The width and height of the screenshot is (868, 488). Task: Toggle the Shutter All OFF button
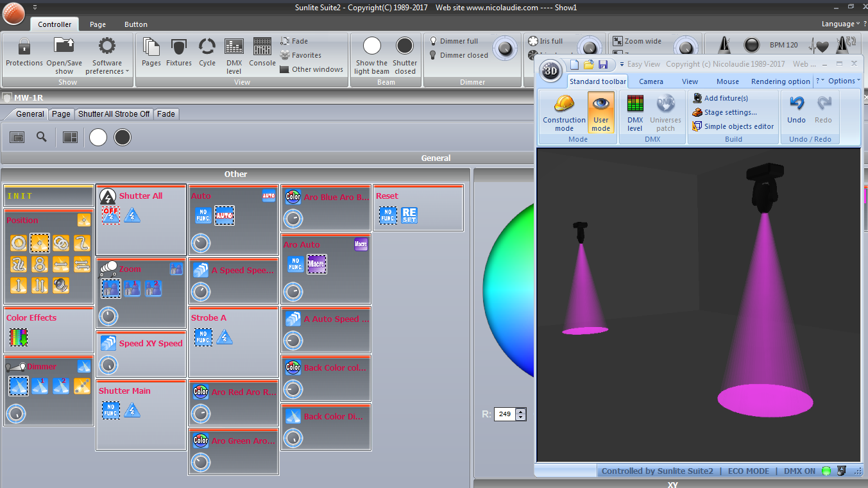coord(111,215)
